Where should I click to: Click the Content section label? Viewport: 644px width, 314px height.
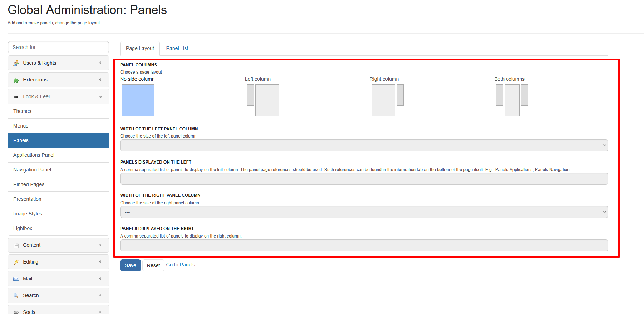click(x=32, y=245)
